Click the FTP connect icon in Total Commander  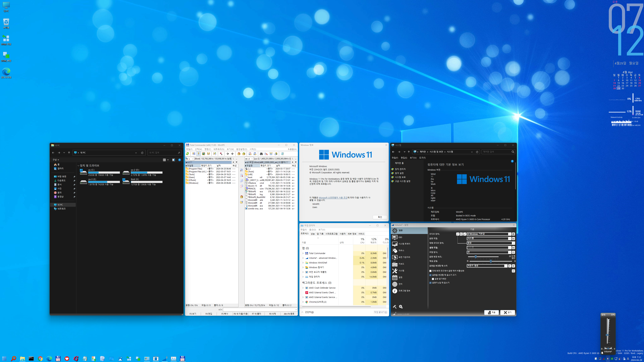coord(250,154)
